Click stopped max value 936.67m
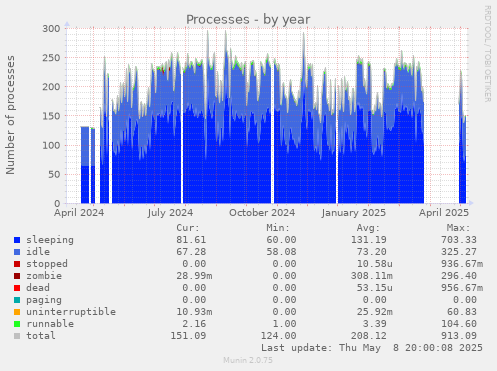The width and height of the screenshot is (497, 371). pos(462,264)
